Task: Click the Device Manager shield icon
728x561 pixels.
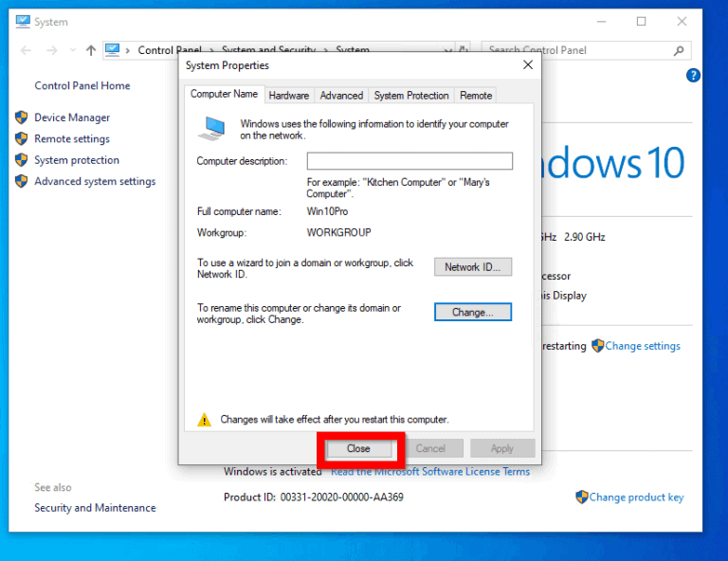Action: coord(22,118)
